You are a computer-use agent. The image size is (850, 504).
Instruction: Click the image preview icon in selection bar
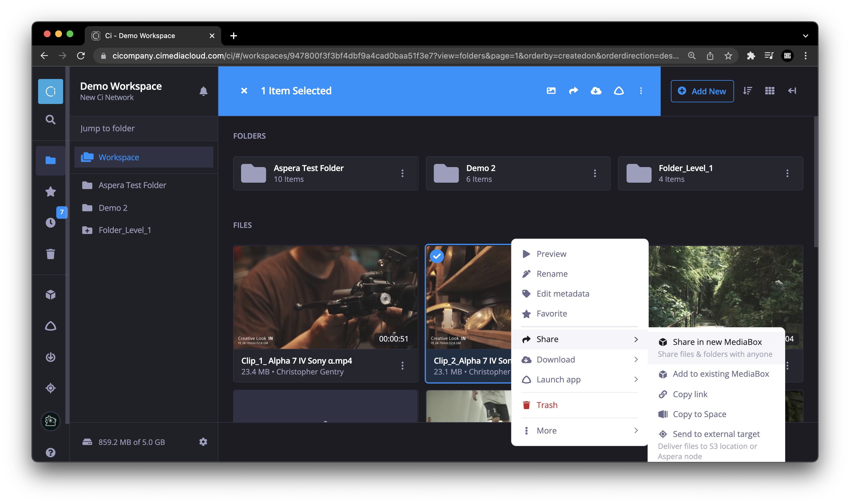[x=551, y=91]
